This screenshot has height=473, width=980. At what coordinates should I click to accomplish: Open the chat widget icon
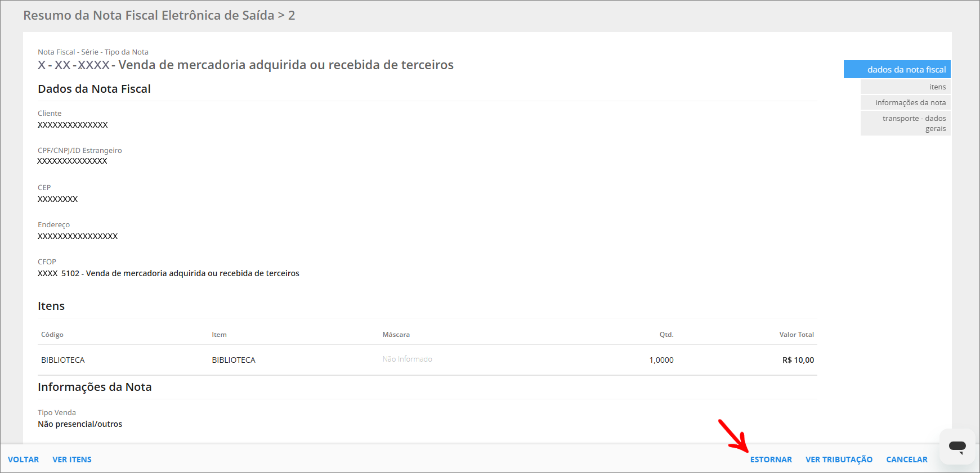[957, 447]
